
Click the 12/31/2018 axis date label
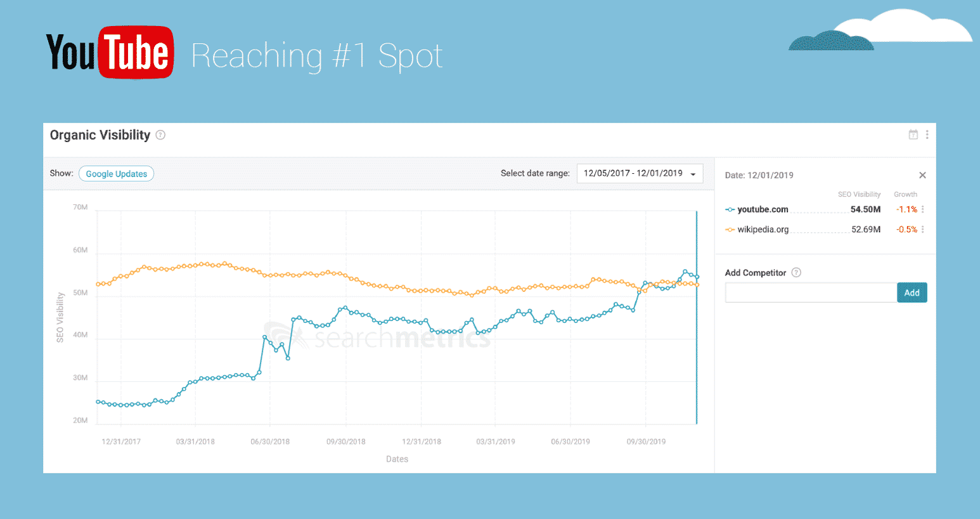point(422,442)
